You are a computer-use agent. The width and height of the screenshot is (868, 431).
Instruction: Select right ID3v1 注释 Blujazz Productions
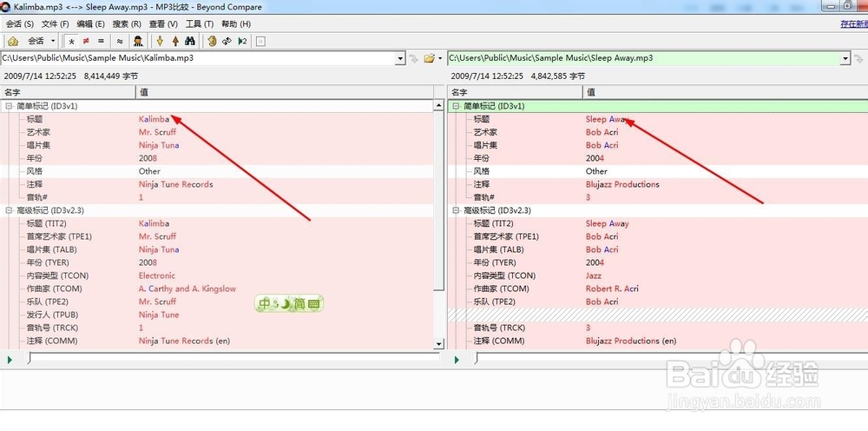tap(622, 184)
